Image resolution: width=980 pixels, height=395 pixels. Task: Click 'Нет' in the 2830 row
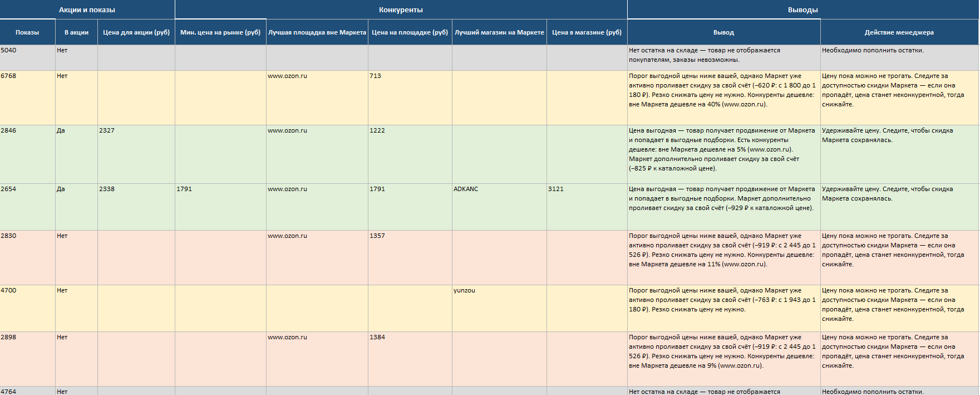pos(76,257)
